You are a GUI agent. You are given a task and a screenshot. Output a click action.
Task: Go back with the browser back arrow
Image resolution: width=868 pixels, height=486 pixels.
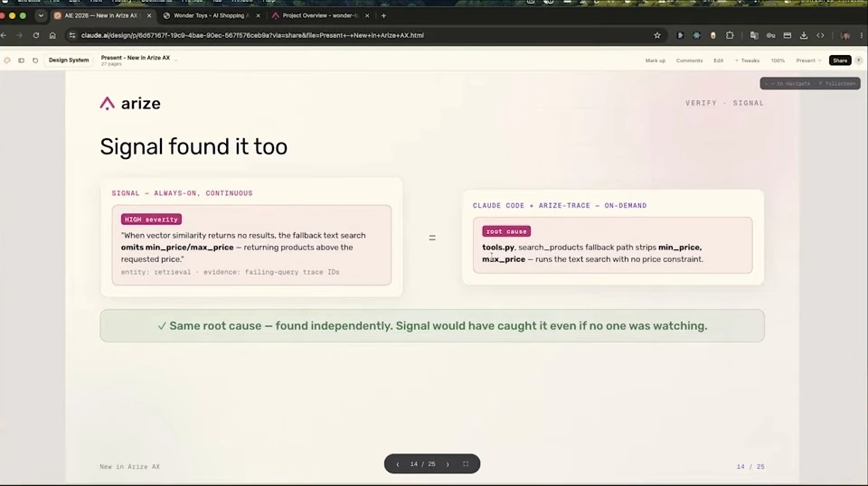click(4, 35)
